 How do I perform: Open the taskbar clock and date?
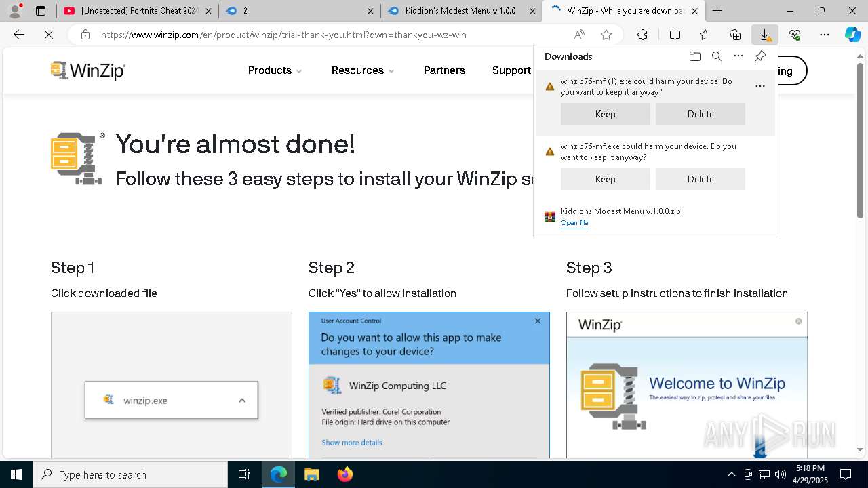[x=810, y=474]
